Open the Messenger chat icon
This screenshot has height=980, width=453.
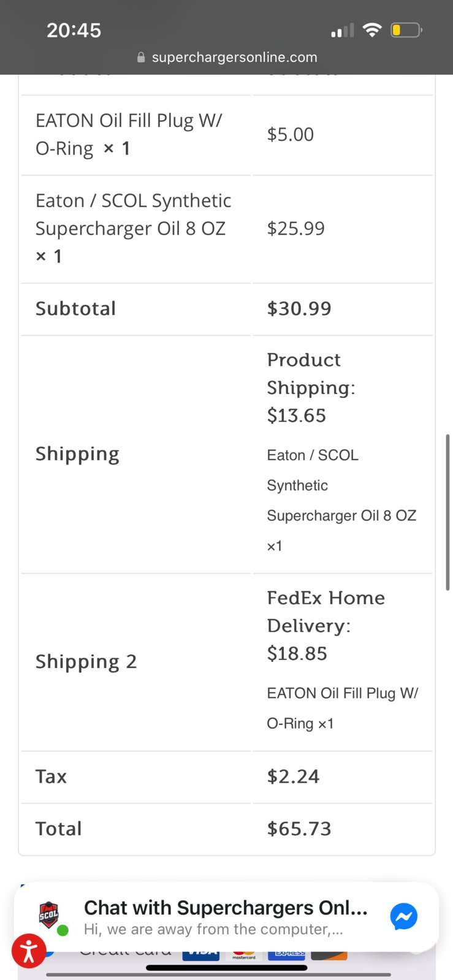(404, 916)
